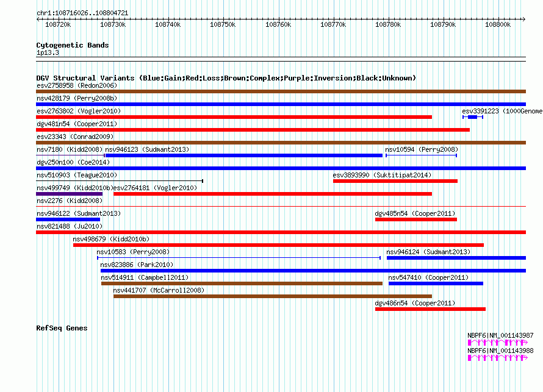
Task: Click the nsv946123 (Sudmant2013) label
Action: (147, 149)
